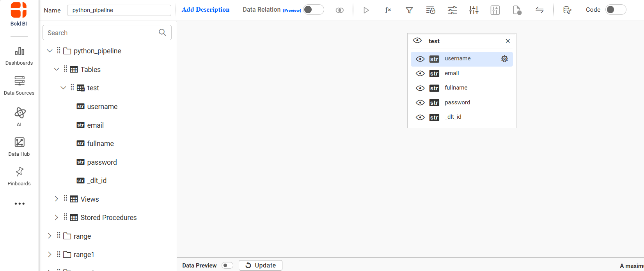Click the schema Search input box
Viewport: 644px width, 271px height.
pyautogui.click(x=101, y=33)
